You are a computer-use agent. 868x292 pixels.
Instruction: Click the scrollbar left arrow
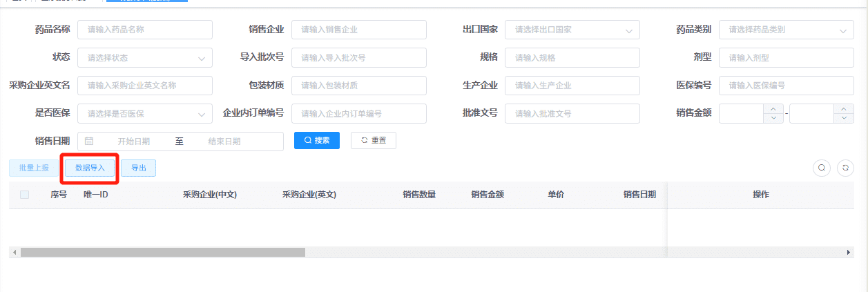pyautogui.click(x=15, y=253)
